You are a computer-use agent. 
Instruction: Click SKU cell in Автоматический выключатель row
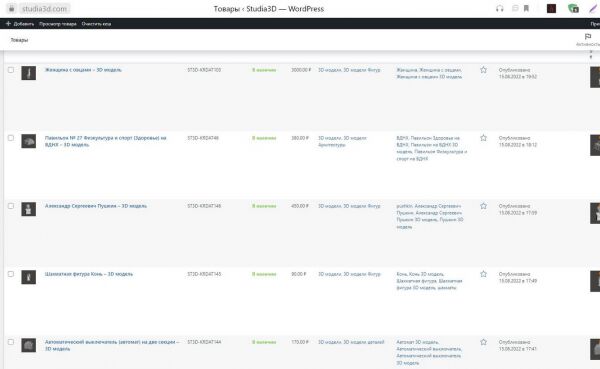coord(204,342)
